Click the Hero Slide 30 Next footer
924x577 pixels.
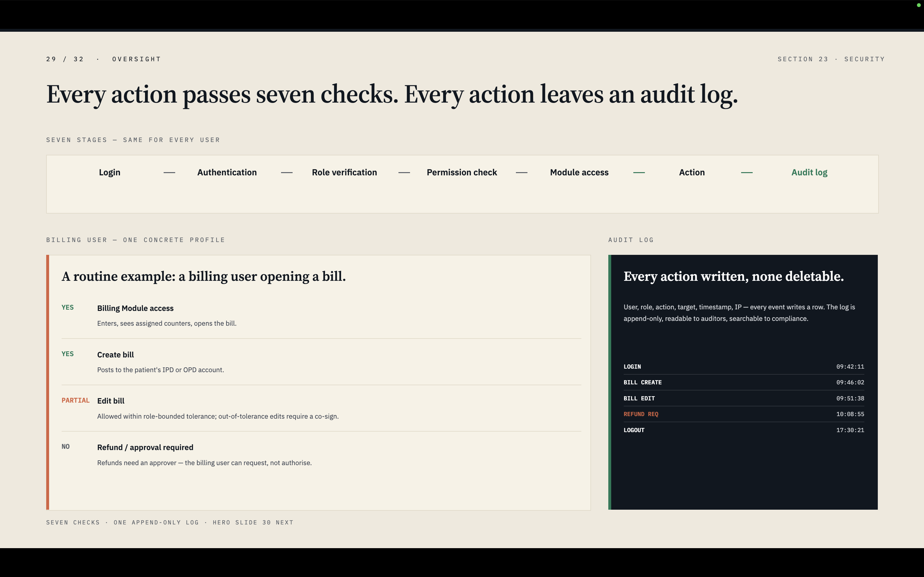(x=253, y=523)
